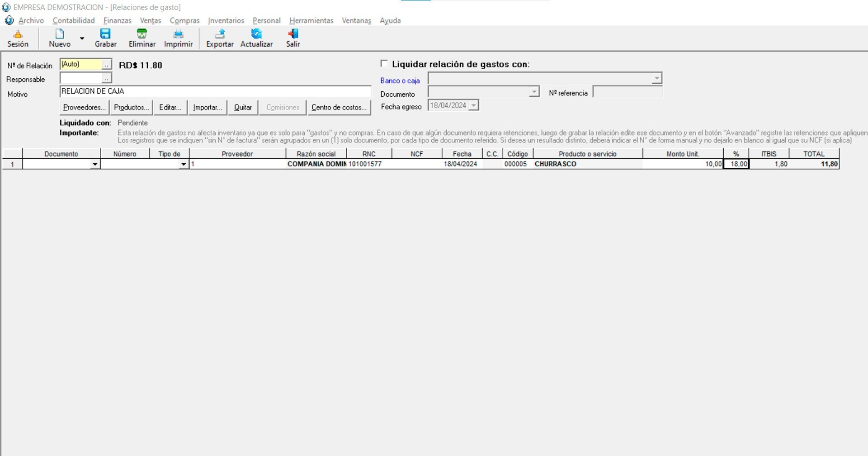Click the Sesión toolbar icon
The width and height of the screenshot is (868, 456).
point(18,34)
